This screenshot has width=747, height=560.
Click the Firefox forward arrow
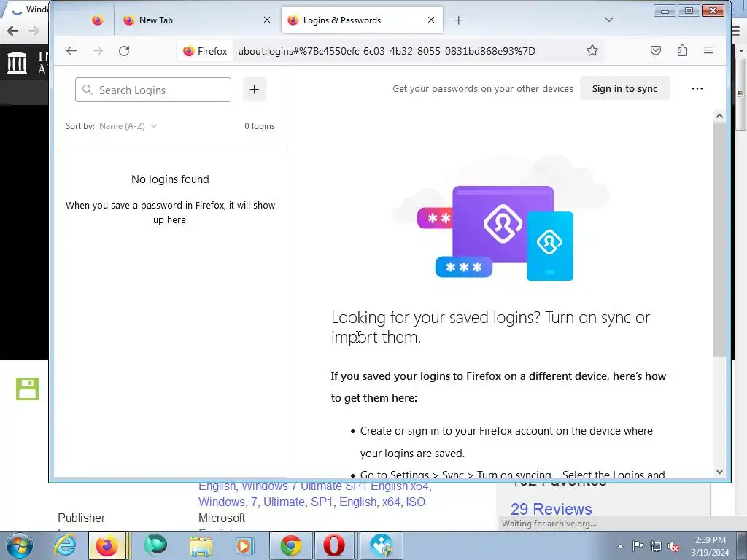(x=98, y=51)
